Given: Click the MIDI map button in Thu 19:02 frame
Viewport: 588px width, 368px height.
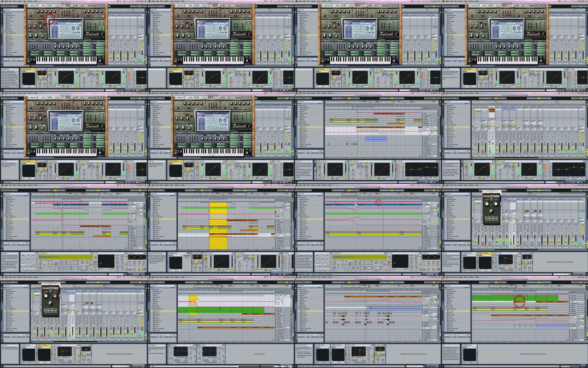Looking at the screenshot, I should [x=284, y=282].
